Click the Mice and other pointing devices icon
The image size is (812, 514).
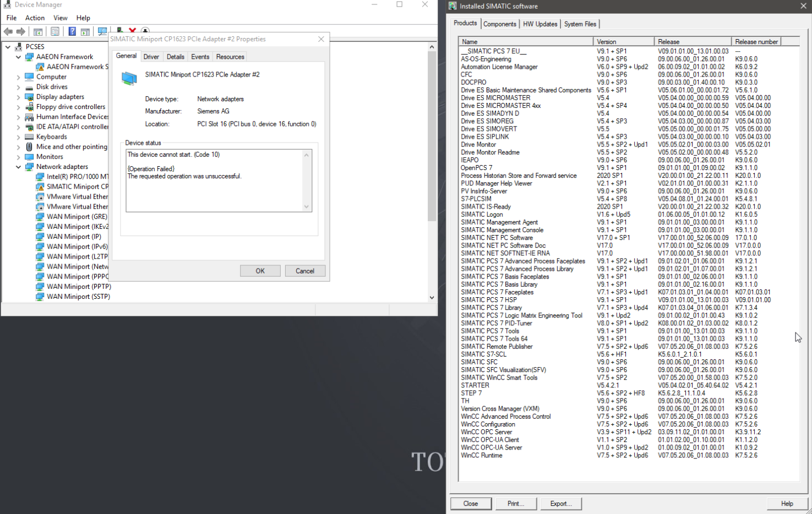[29, 147]
